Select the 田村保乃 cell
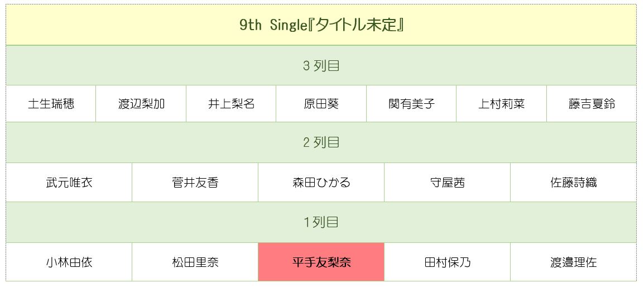The height and width of the screenshot is (287, 644). click(x=447, y=262)
